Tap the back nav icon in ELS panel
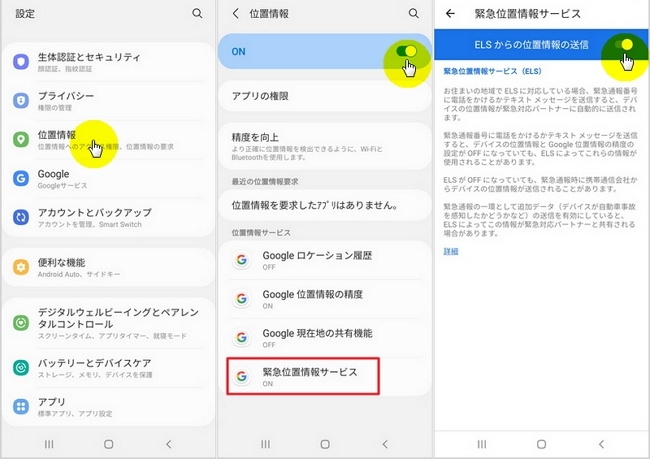Viewport: 650px width, 459px height. pyautogui.click(x=601, y=444)
